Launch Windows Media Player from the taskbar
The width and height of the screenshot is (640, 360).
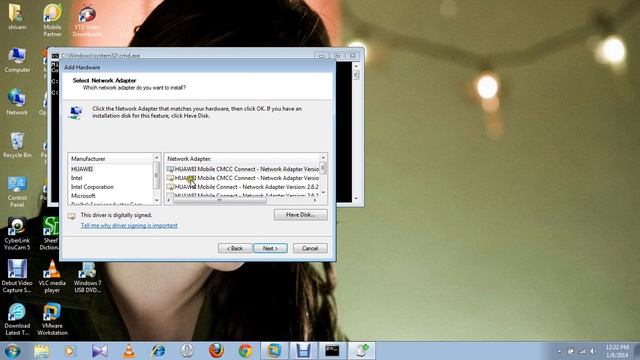click(x=69, y=351)
